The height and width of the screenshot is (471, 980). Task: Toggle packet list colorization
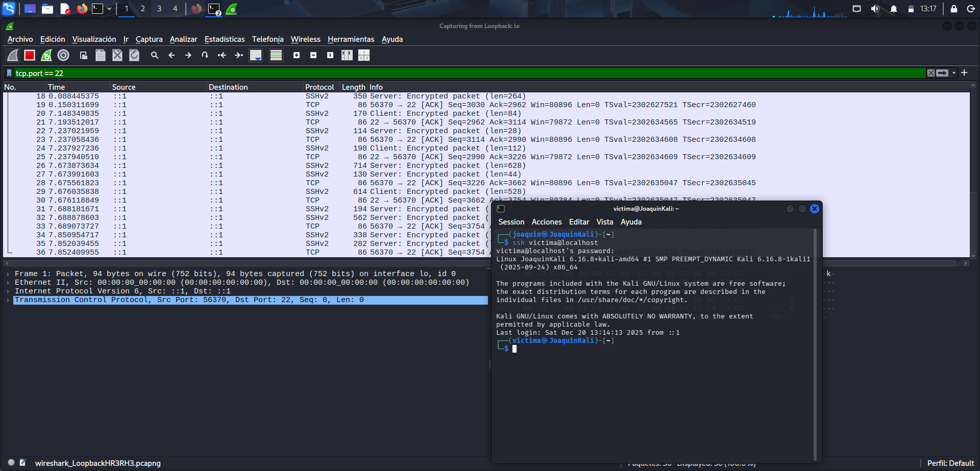(x=276, y=55)
